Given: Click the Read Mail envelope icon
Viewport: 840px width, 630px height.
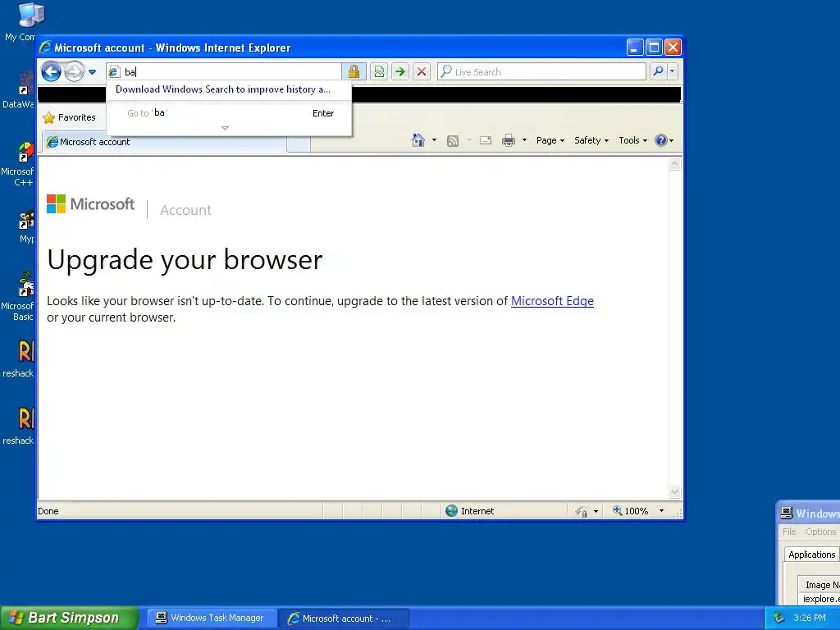Looking at the screenshot, I should point(486,140).
